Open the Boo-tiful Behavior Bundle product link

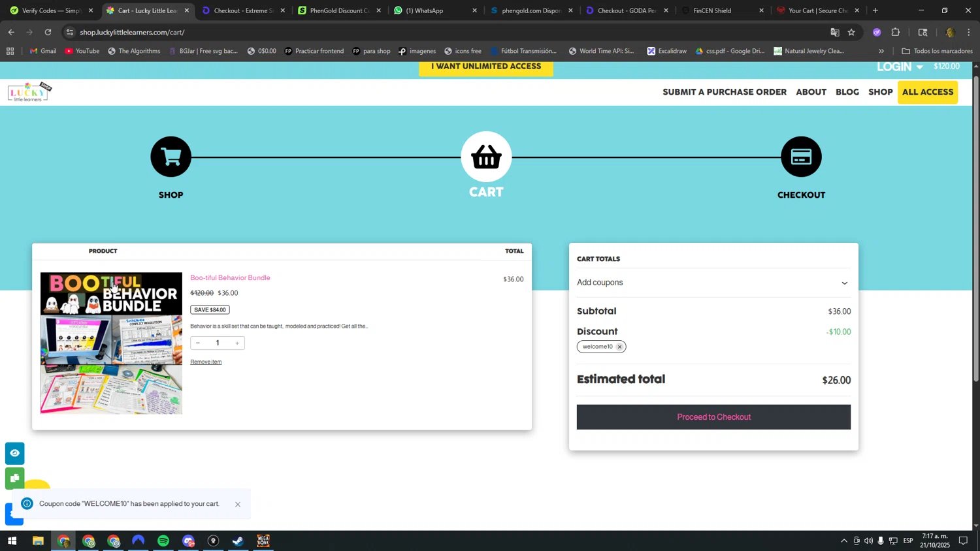(230, 278)
